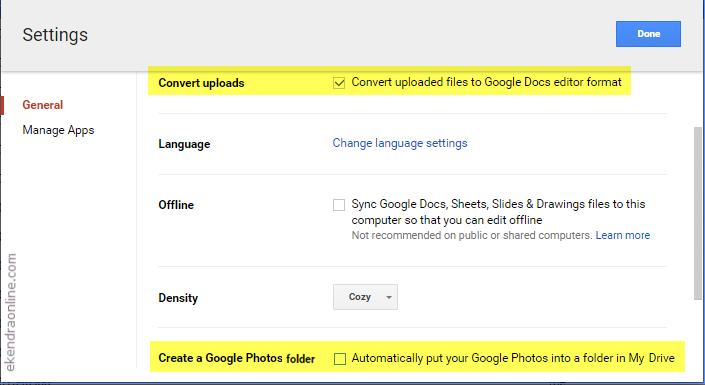The width and height of the screenshot is (705, 385).
Task: Select the General settings tab
Action: point(43,105)
